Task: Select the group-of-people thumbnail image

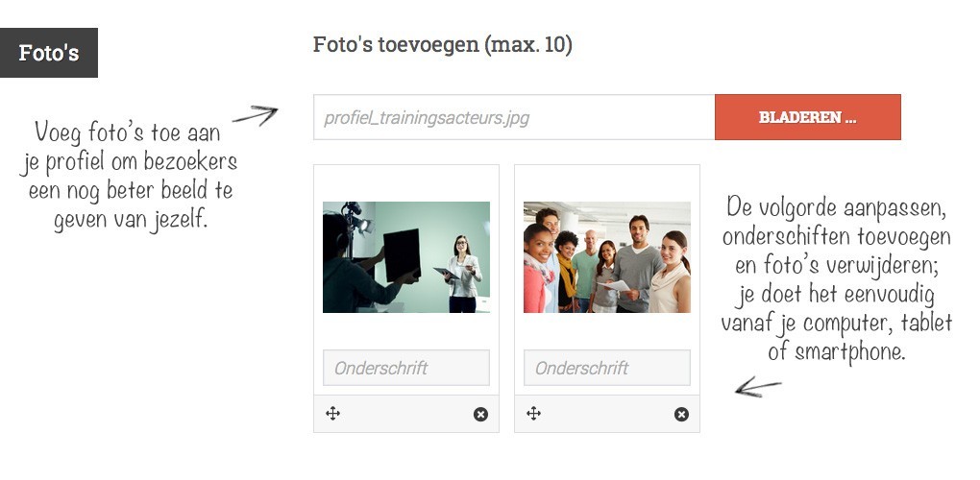Action: click(x=607, y=257)
